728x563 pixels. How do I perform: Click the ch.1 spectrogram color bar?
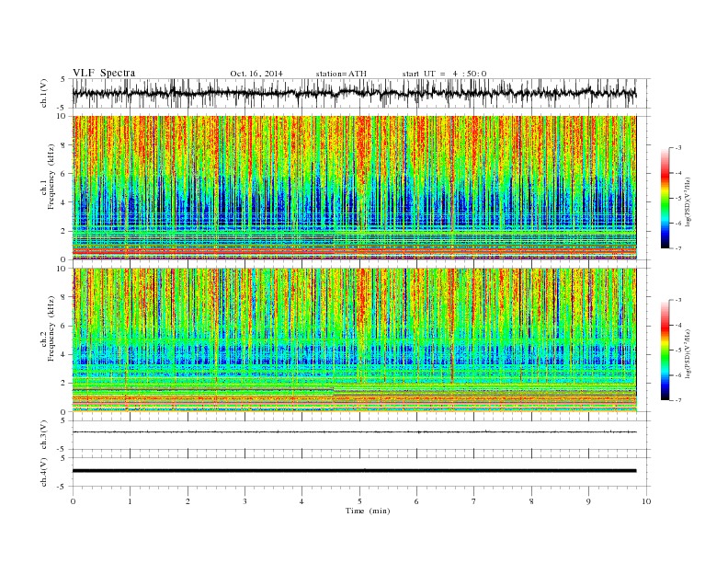[665, 199]
